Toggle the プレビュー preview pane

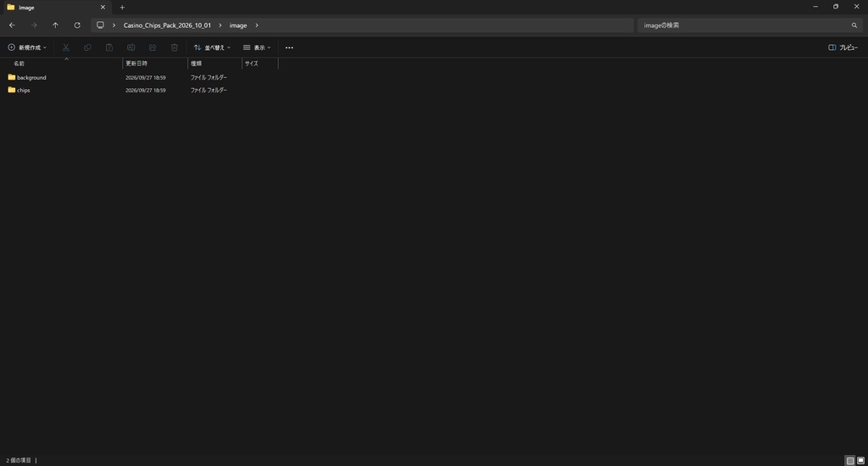(843, 47)
